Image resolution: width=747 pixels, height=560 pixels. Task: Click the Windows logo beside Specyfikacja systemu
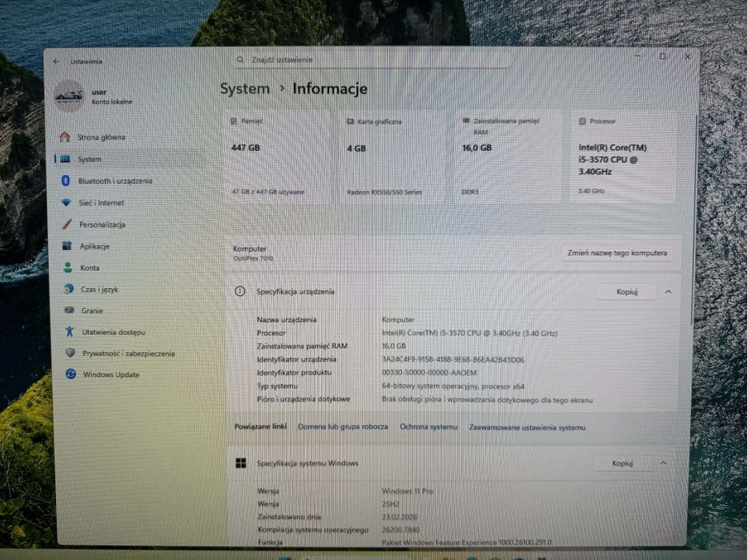click(241, 463)
